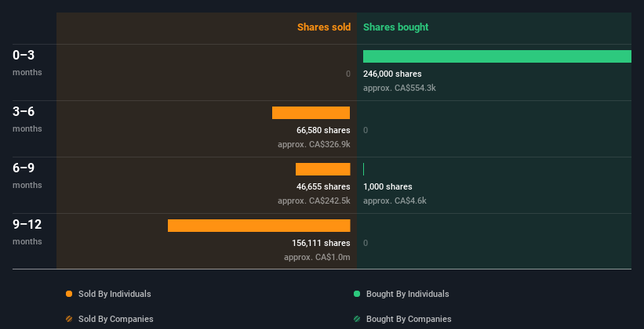The image size is (644, 329).
Task: Click the 246,000 shares value
Action: 392,74
